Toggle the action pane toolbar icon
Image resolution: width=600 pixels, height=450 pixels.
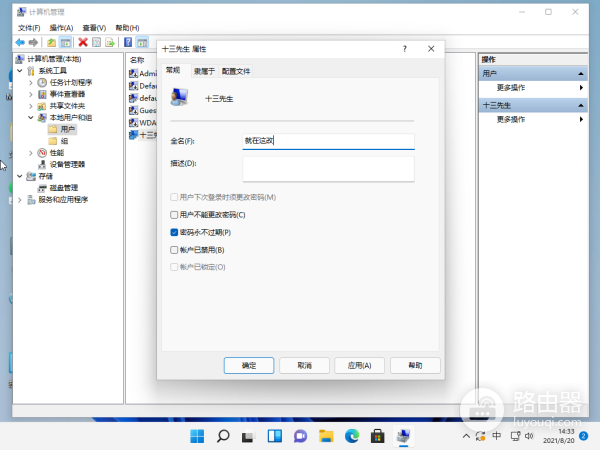click(142, 42)
